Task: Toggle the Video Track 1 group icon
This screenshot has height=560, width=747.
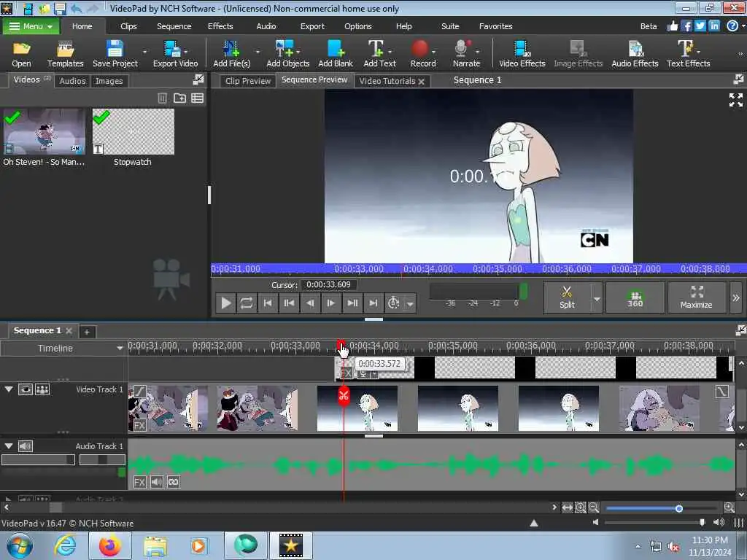Action: pos(42,389)
